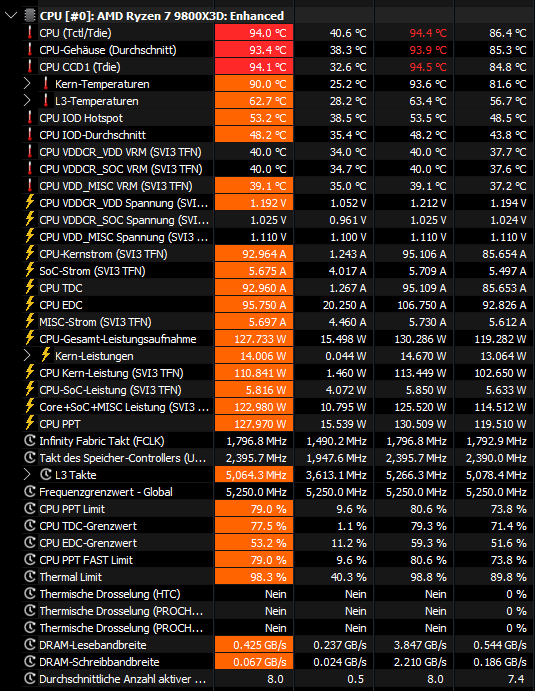Viewport: 535px width, 691px height.
Task: Collapse the CPU [#0] AMD Ryzen 7 9800X3D group
Action: [x=11, y=16]
